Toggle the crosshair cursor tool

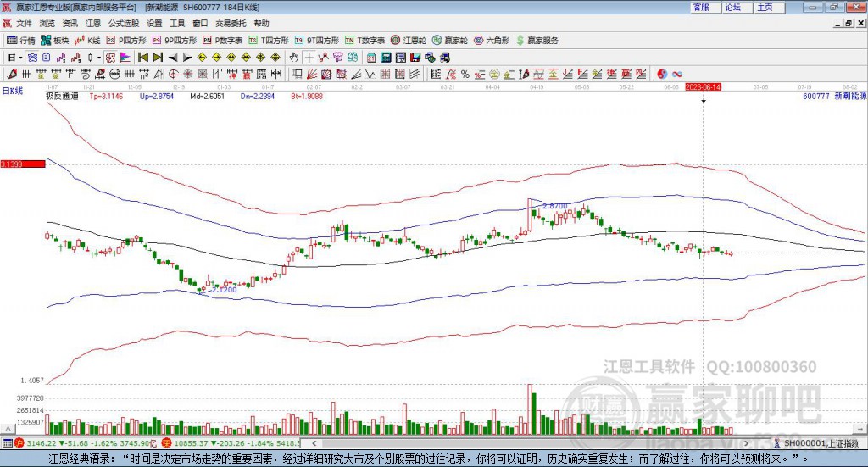pos(309,58)
